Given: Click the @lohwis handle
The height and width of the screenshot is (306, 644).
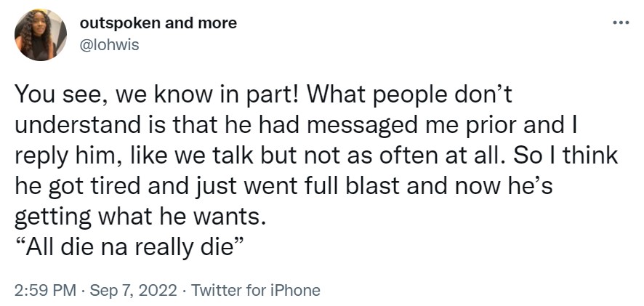Looking at the screenshot, I should tap(106, 45).
